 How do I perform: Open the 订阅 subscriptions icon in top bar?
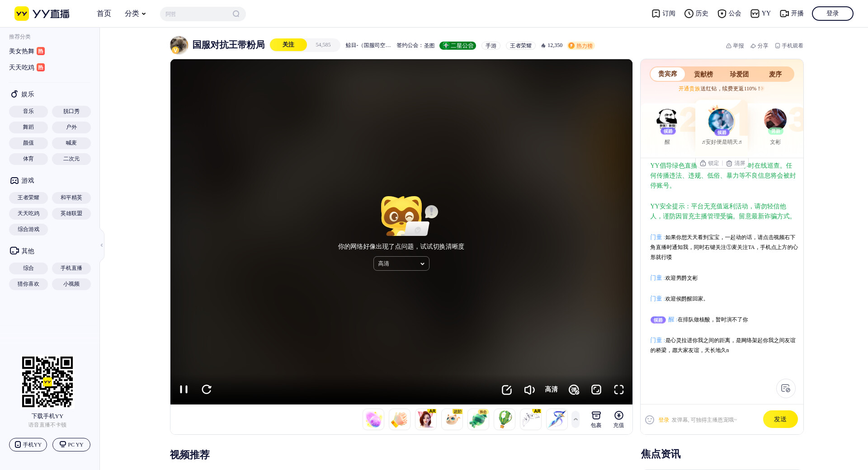click(663, 14)
